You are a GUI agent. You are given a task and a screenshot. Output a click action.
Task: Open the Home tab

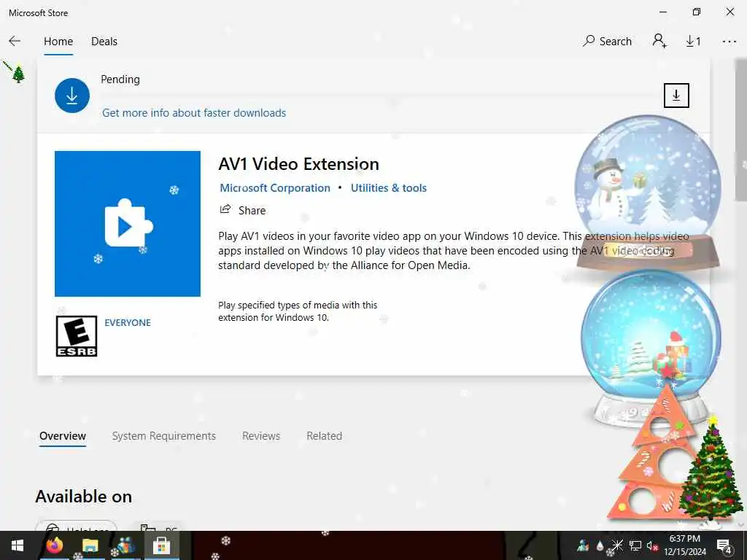(x=58, y=42)
